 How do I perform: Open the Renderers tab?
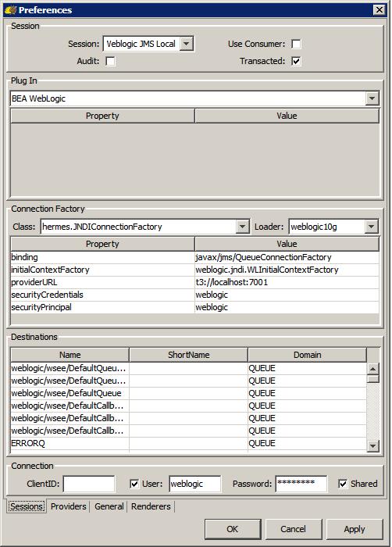[x=151, y=506]
